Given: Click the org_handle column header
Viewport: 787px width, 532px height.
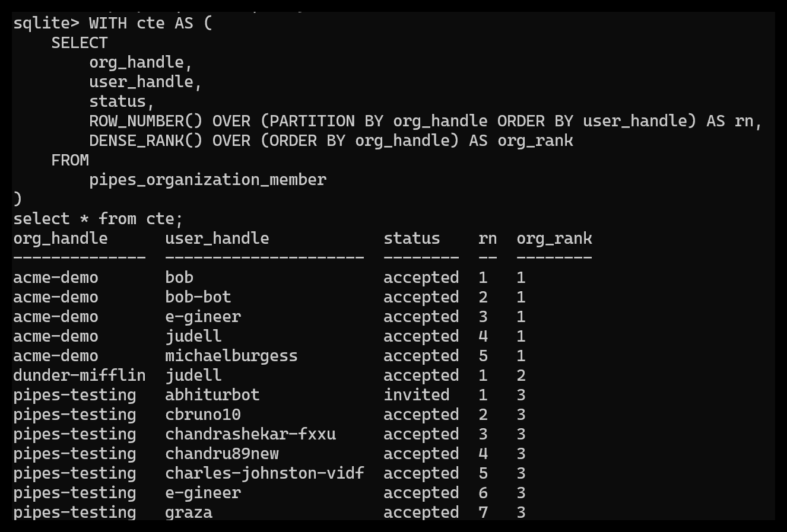Looking at the screenshot, I should tap(61, 239).
